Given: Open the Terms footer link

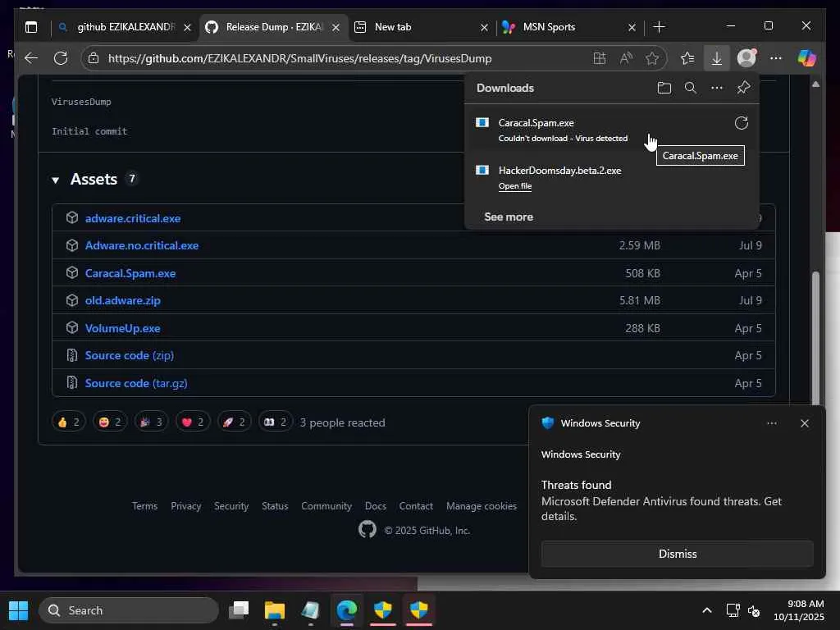Looking at the screenshot, I should click(x=144, y=505).
